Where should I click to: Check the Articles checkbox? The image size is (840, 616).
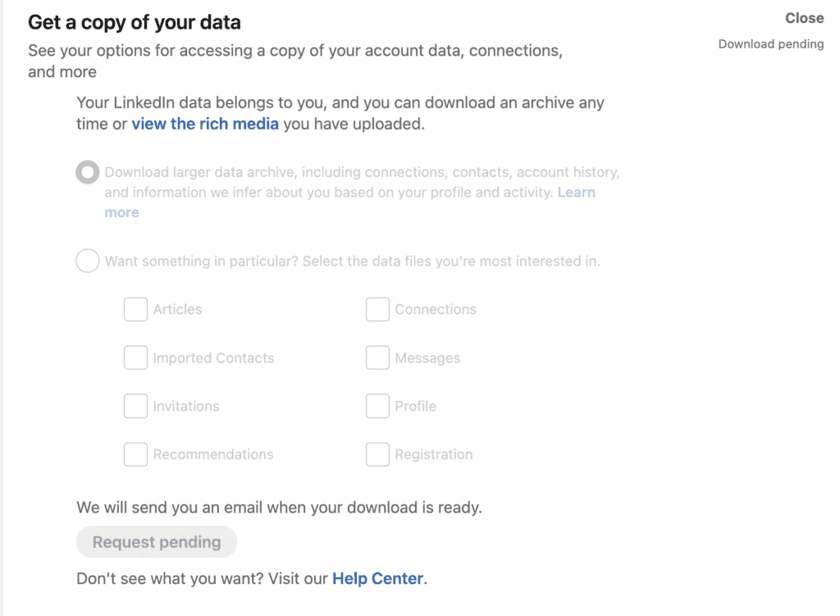135,309
